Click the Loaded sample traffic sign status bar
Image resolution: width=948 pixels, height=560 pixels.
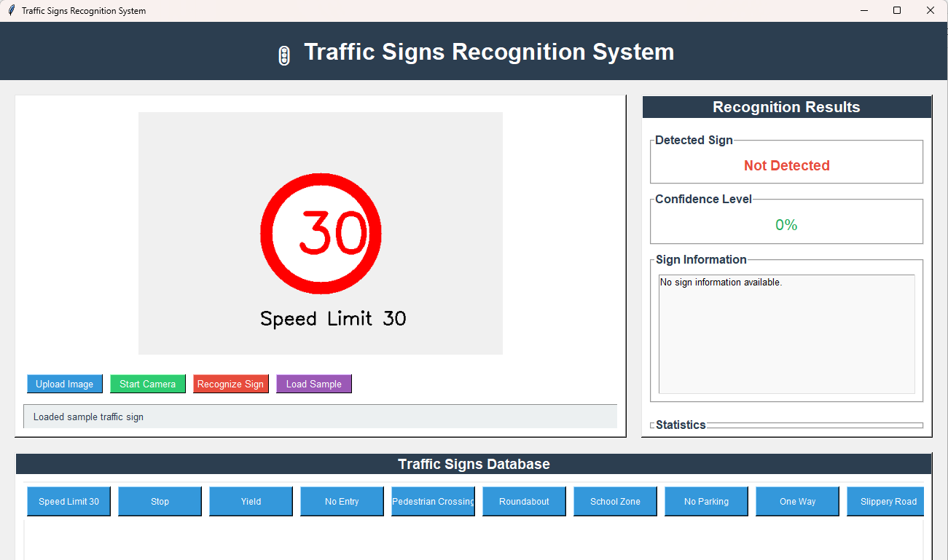click(x=320, y=417)
